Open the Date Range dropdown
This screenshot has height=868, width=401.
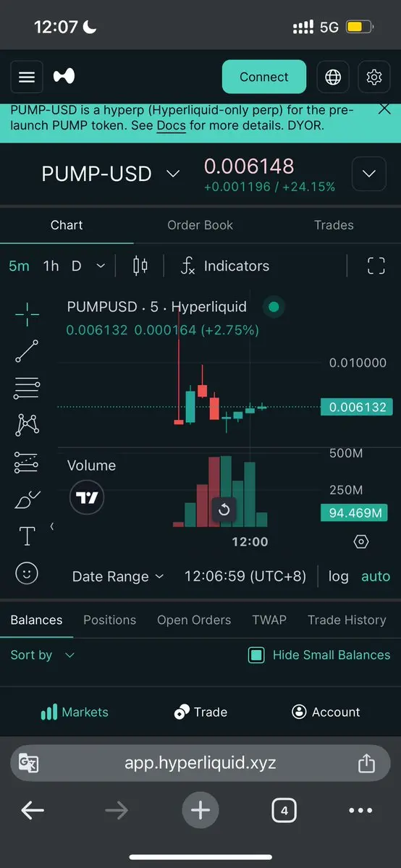coord(118,576)
